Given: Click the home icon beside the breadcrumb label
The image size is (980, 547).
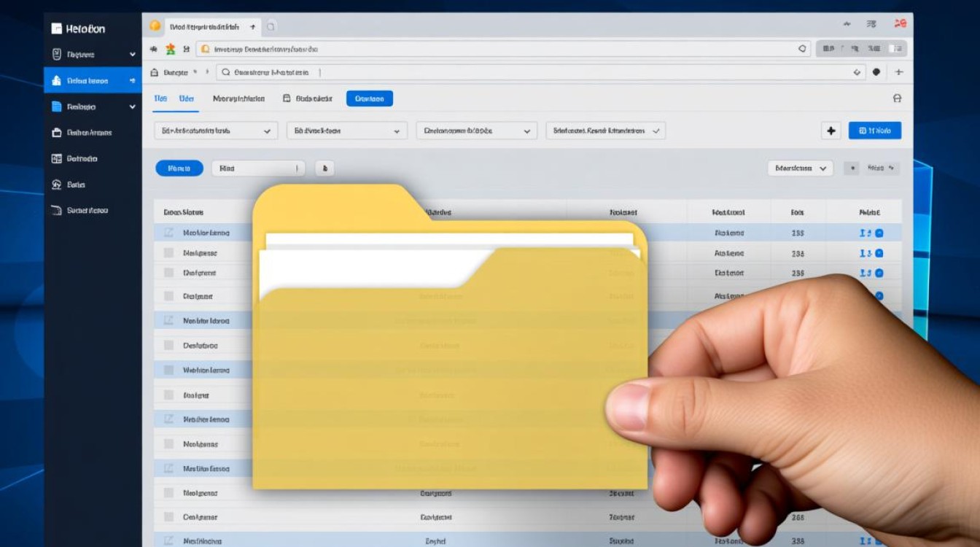Looking at the screenshot, I should [x=154, y=72].
